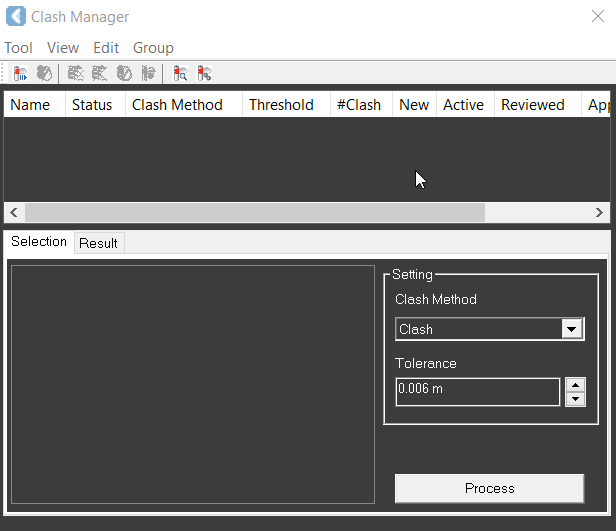Click inside the Tolerance input field
This screenshot has width=616, height=531.
(x=477, y=391)
